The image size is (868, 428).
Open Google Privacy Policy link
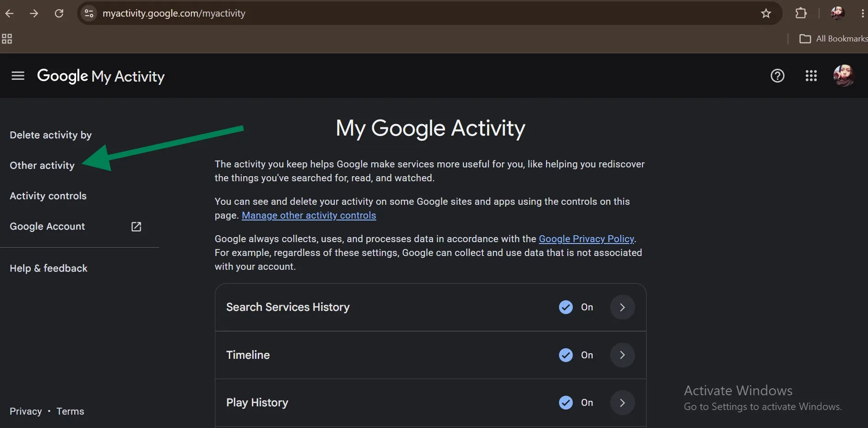coord(586,239)
